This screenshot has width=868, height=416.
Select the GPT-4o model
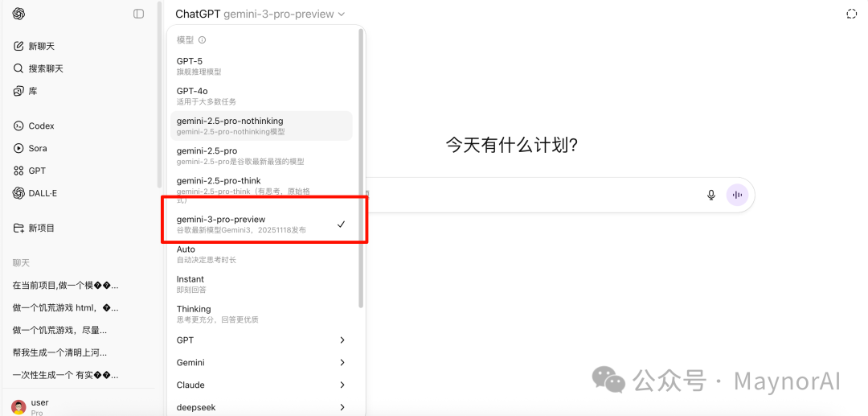(x=261, y=96)
